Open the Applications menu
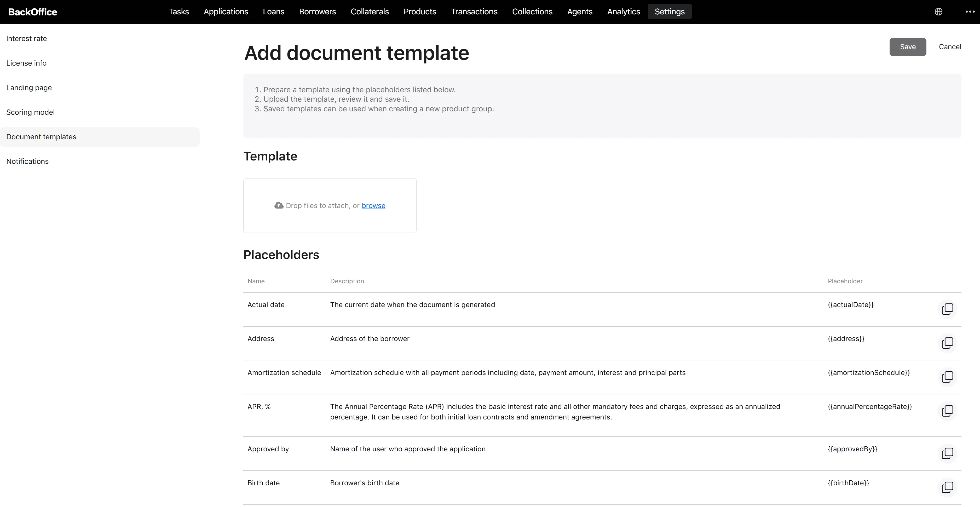This screenshot has height=507, width=980. (226, 12)
